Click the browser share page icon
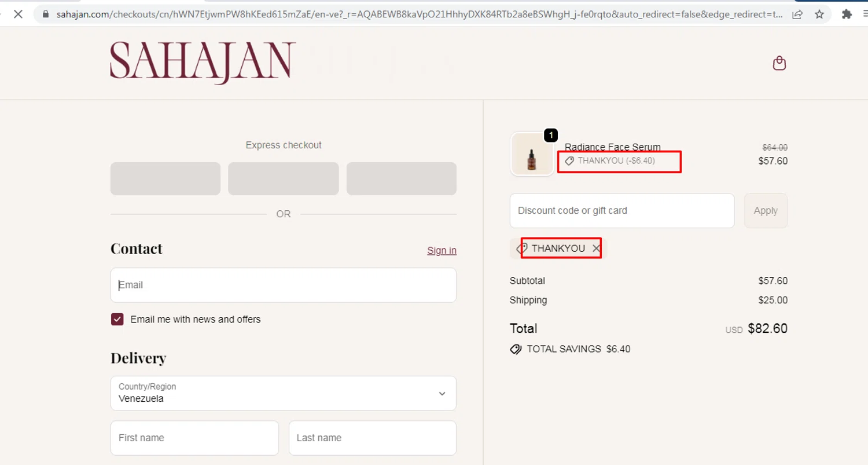Image resolution: width=868 pixels, height=465 pixels. click(x=797, y=14)
